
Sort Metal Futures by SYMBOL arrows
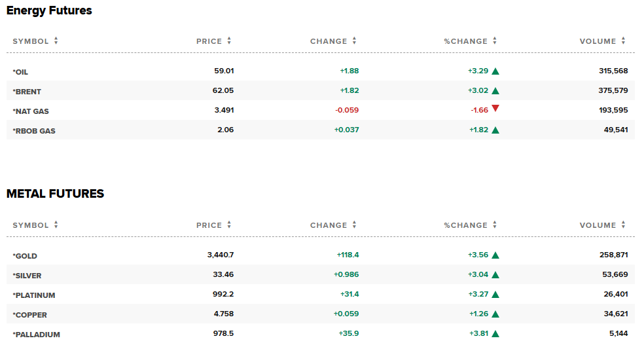[x=56, y=225]
